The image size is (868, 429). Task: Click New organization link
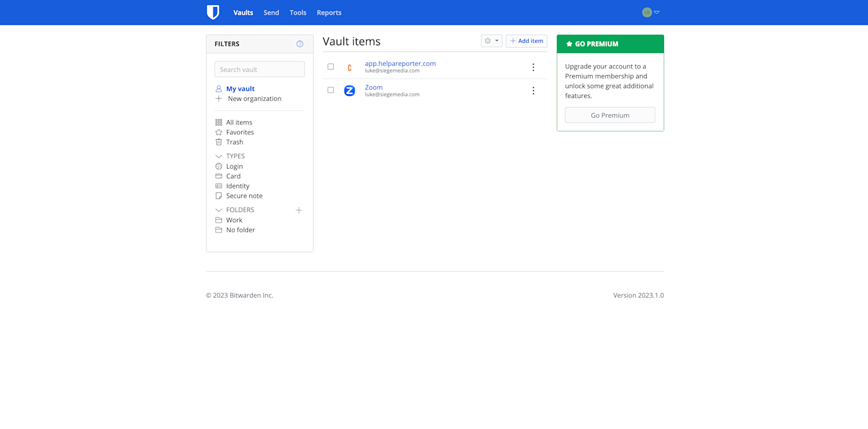pos(254,99)
